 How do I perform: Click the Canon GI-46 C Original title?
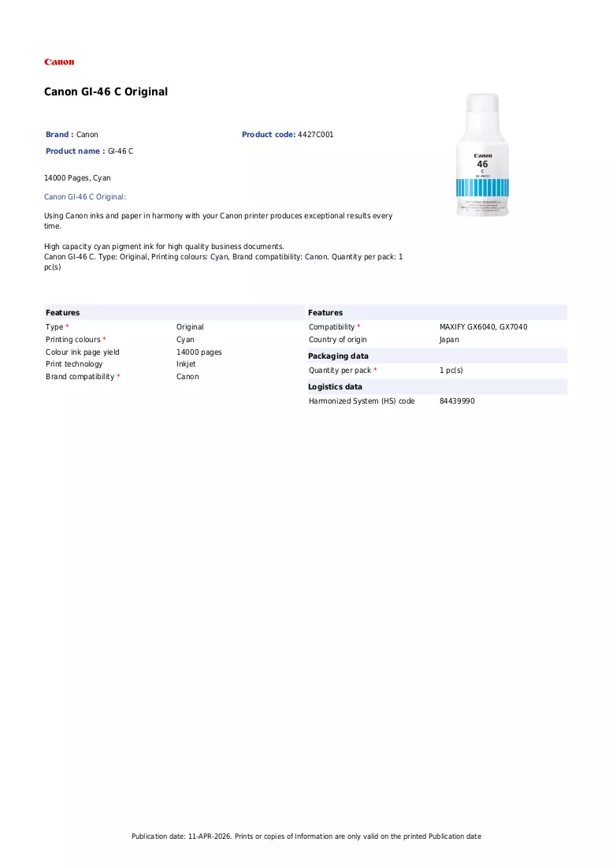(106, 92)
